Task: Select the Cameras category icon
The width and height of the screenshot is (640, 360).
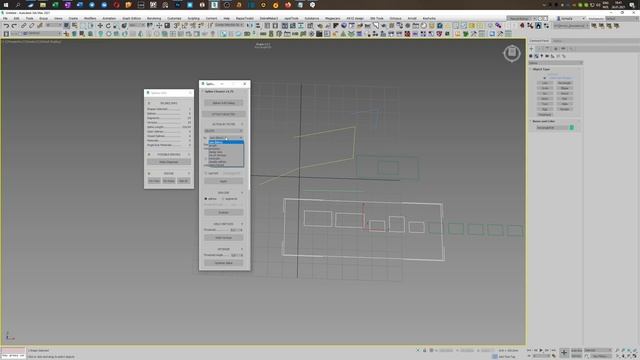Action: coord(547,56)
